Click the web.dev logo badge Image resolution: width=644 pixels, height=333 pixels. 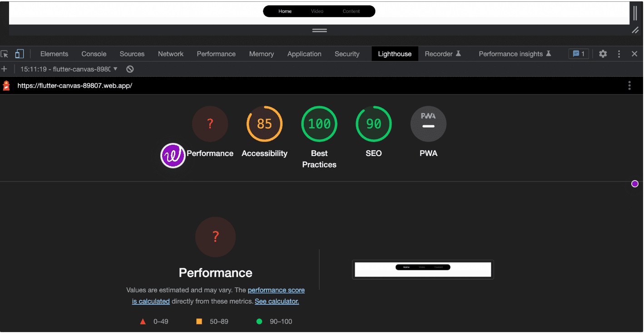173,156
